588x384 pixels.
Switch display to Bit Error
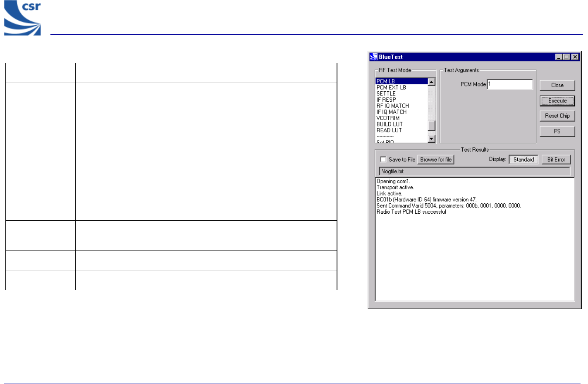click(x=556, y=160)
